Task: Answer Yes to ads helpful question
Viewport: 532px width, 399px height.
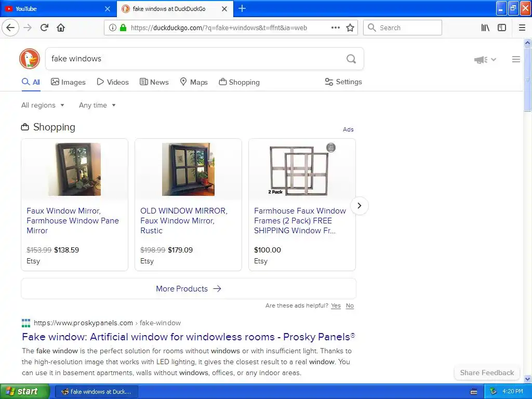Action: click(x=336, y=305)
